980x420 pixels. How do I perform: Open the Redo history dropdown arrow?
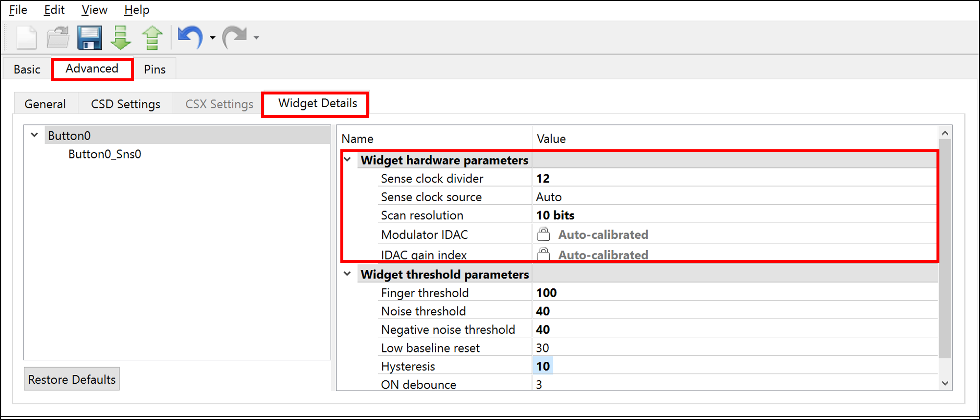click(256, 38)
